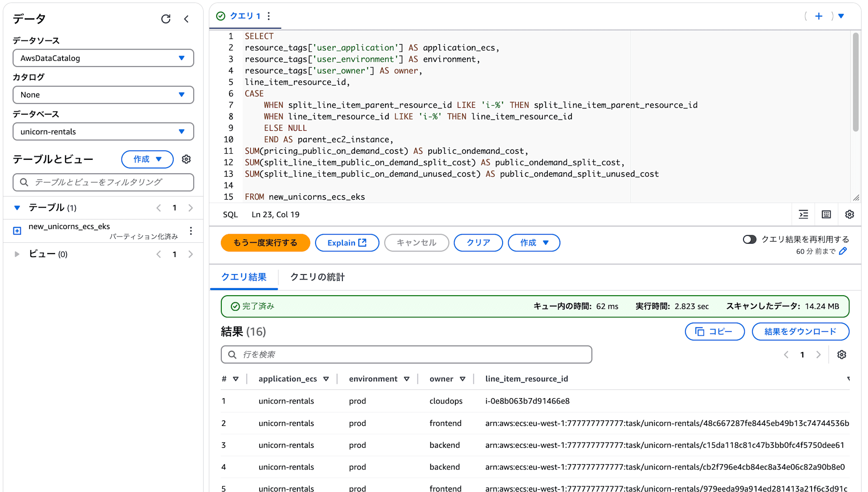Click the Ln 23, Col 19 indicator
The width and height of the screenshot is (868, 492).
tap(276, 215)
